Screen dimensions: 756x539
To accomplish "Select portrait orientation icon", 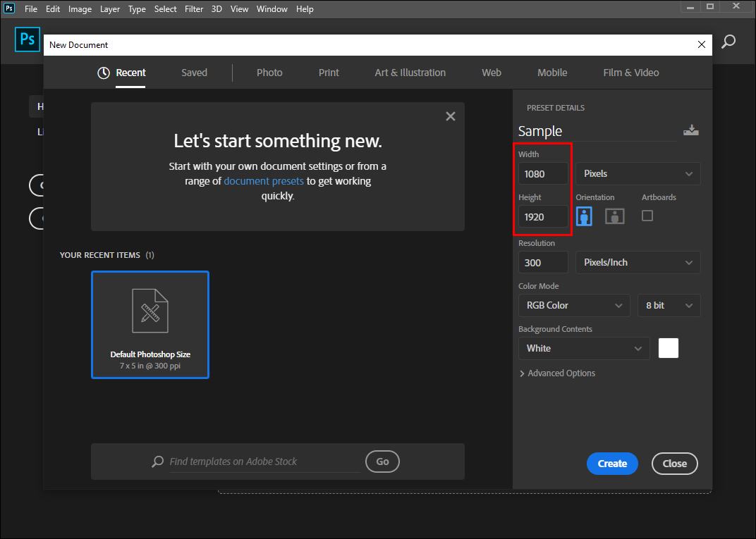I will coord(584,216).
